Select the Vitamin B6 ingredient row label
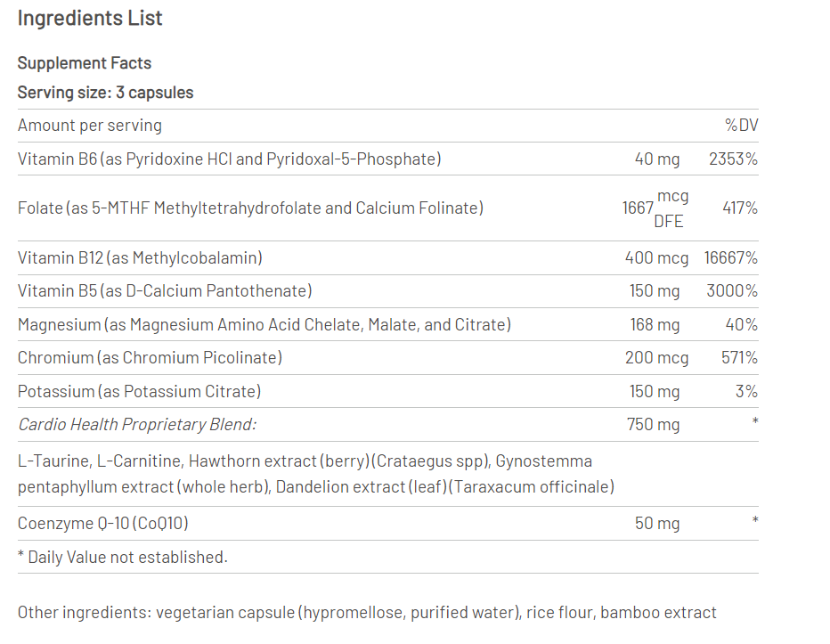 pyautogui.click(x=229, y=159)
